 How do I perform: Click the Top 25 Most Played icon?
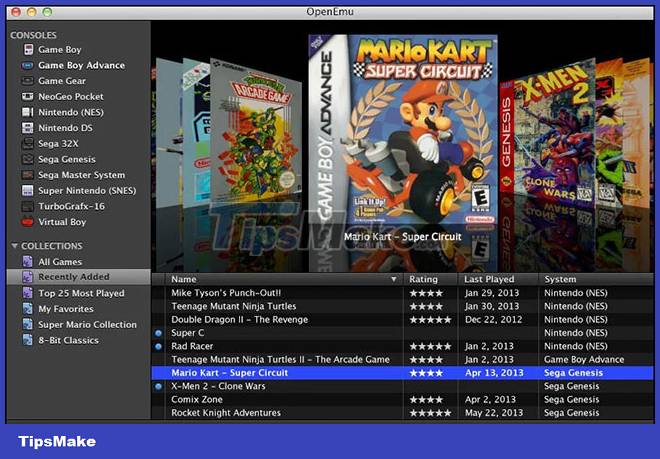tap(27, 293)
